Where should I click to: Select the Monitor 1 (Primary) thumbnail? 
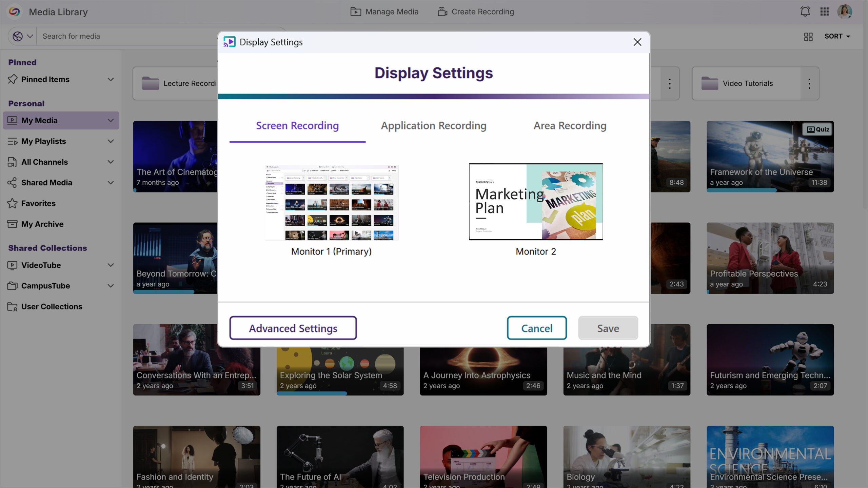pos(331,203)
